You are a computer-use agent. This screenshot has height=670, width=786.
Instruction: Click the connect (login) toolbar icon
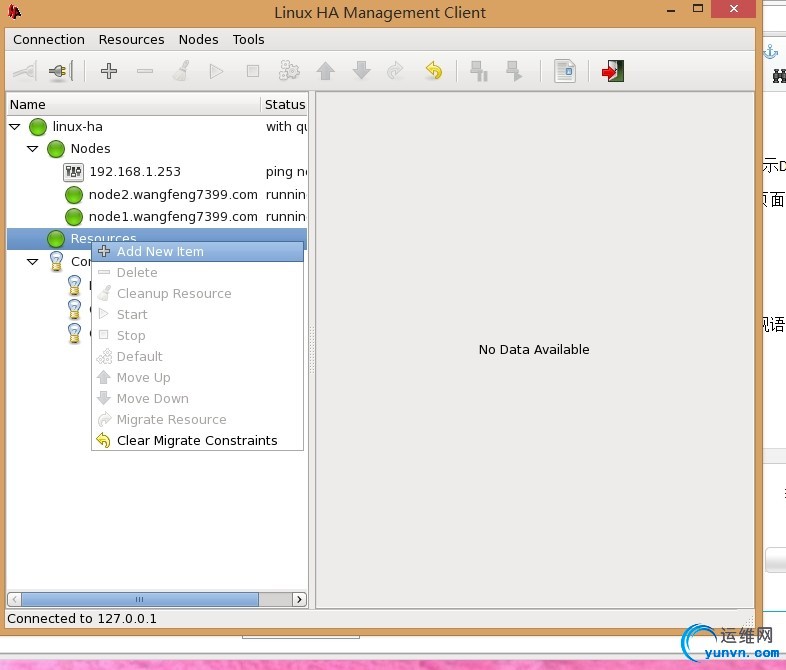pyautogui.click(x=25, y=71)
